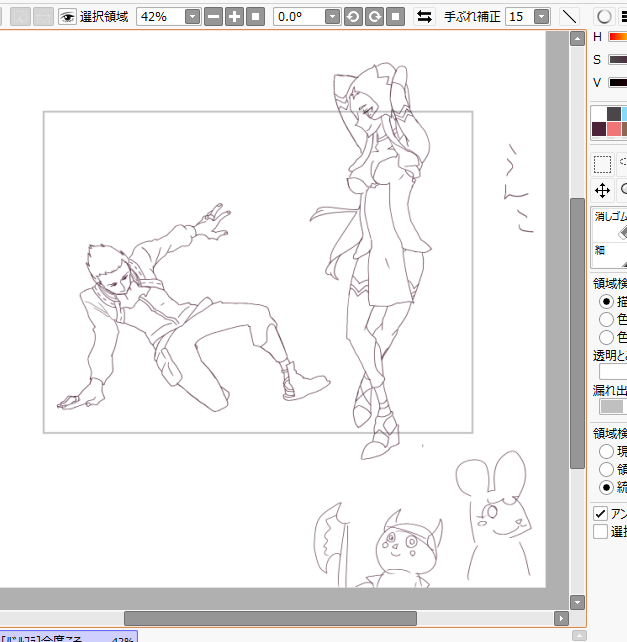627x642 pixels.
Task: Flip the canvas horizontally
Action: 425,17
